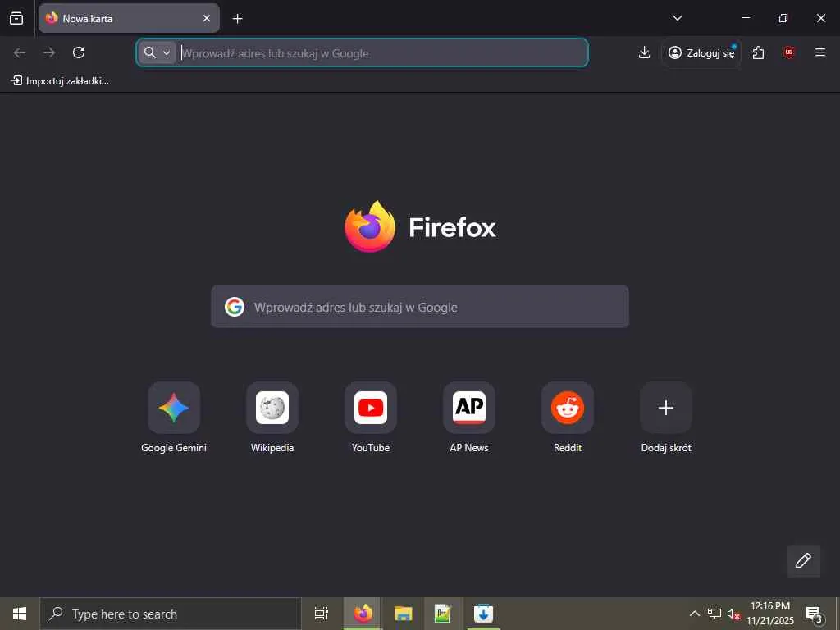Go forward one page
Screen dimensions: 840x630
49,52
